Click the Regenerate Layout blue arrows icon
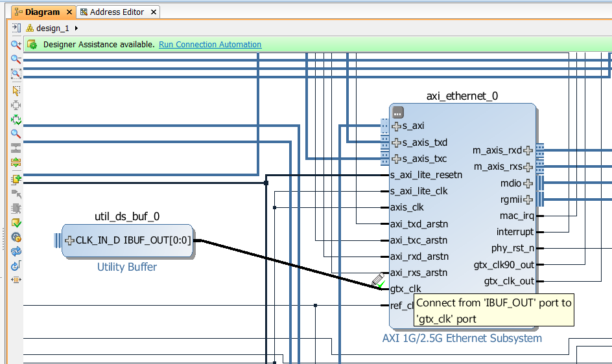 (x=16, y=252)
